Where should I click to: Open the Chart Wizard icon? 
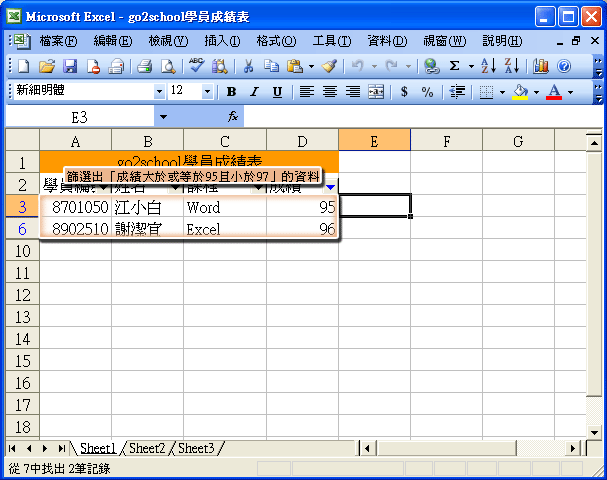click(541, 66)
